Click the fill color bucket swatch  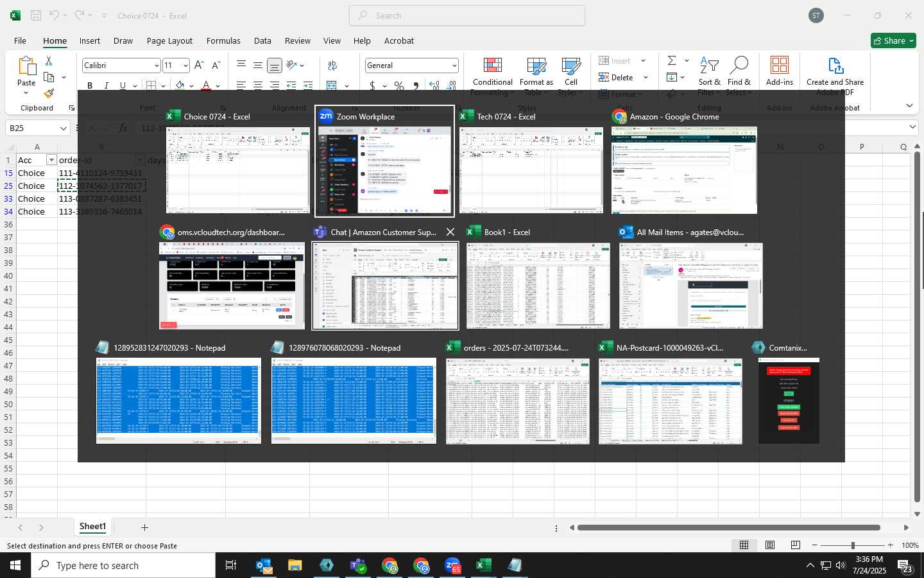(x=180, y=85)
